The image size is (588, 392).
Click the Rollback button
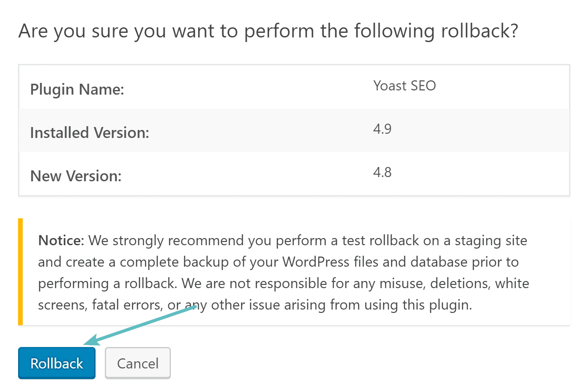tap(56, 363)
